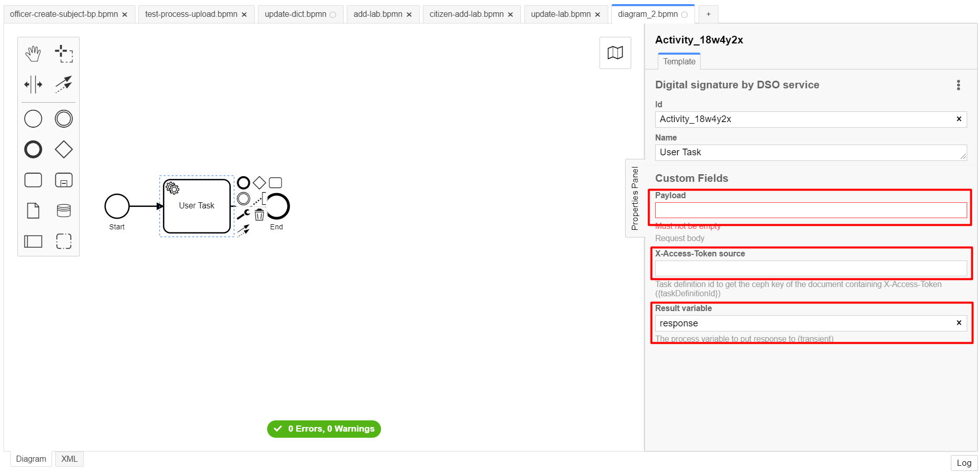Create a Gateway from the palette

64,150
